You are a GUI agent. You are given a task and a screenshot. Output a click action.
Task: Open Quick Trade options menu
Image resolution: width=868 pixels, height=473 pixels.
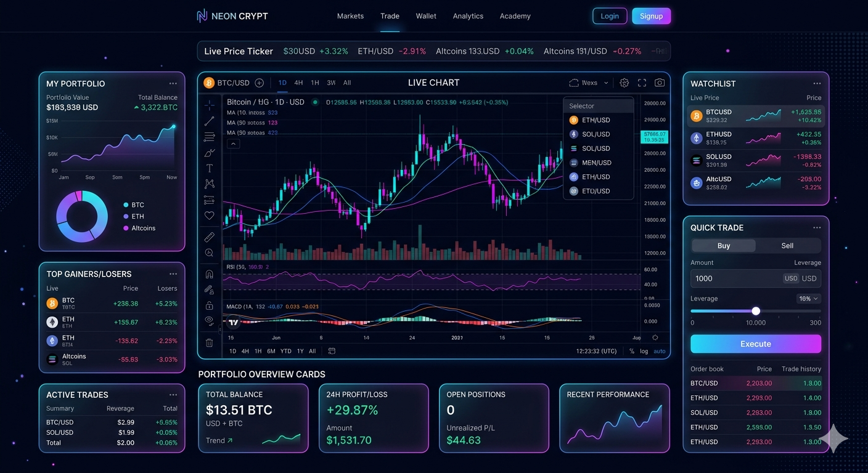point(817,228)
